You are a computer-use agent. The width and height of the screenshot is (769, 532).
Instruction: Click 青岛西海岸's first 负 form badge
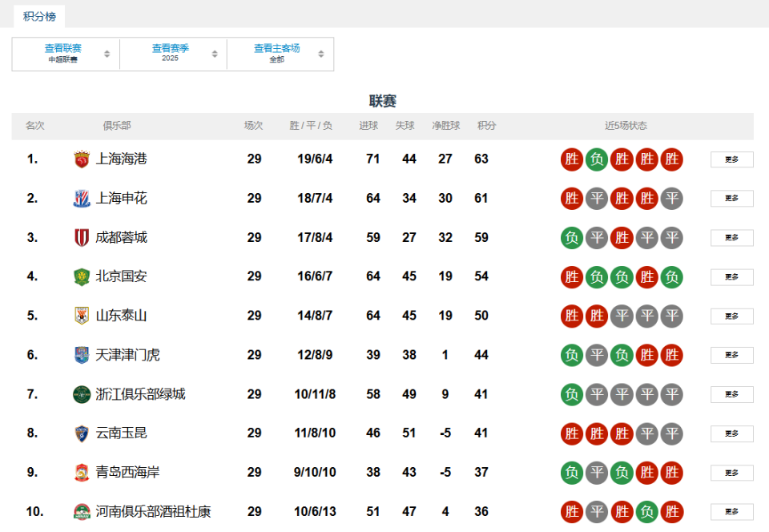[572, 473]
